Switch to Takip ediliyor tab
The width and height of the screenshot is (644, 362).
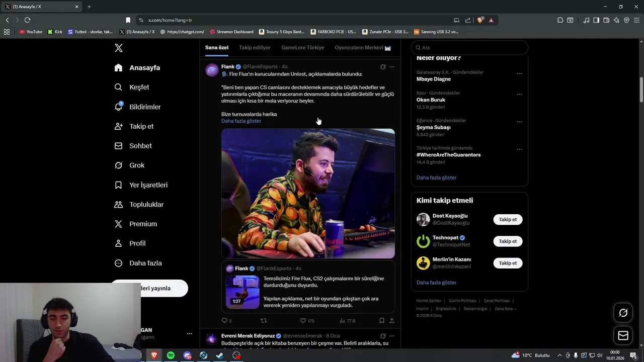pyautogui.click(x=255, y=48)
